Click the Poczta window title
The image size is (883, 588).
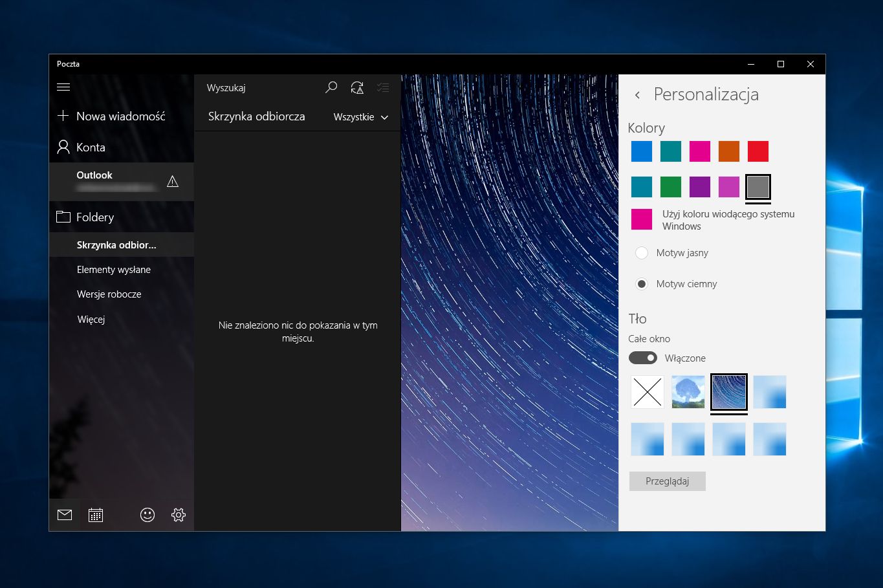pos(68,64)
